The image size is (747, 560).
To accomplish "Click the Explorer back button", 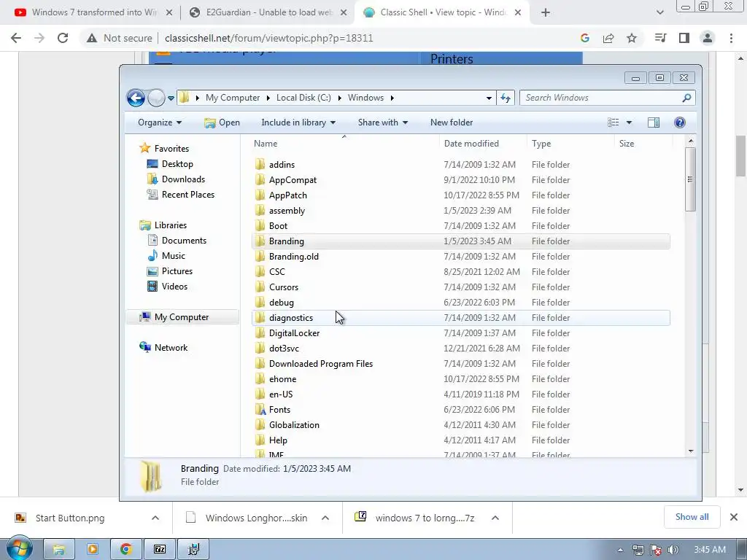I will pos(136,98).
